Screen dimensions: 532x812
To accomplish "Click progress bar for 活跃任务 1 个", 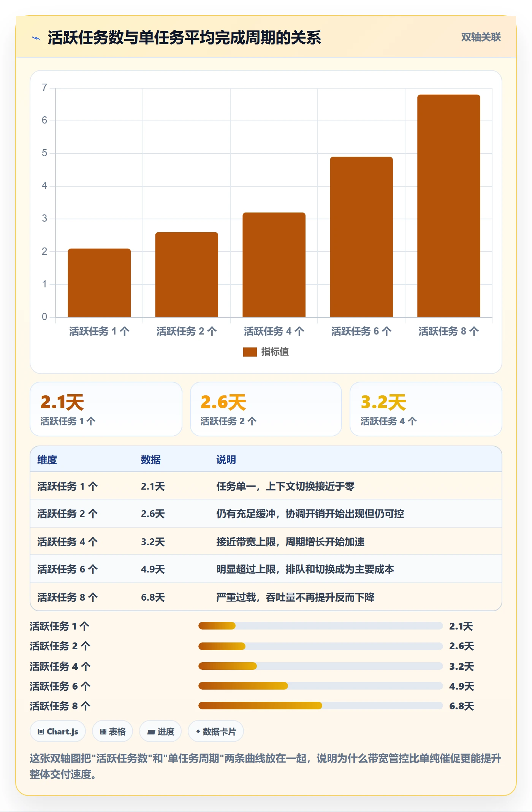I will 320,626.
